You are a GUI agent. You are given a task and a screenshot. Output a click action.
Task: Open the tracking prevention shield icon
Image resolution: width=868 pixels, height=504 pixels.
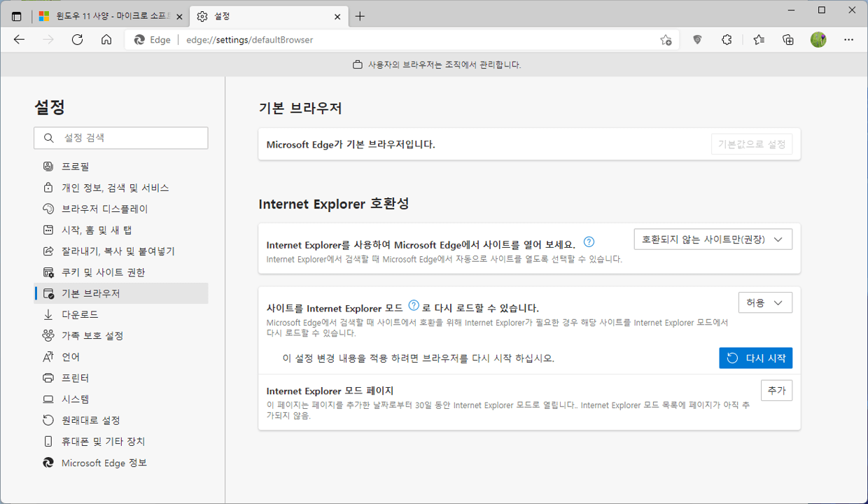tap(697, 40)
